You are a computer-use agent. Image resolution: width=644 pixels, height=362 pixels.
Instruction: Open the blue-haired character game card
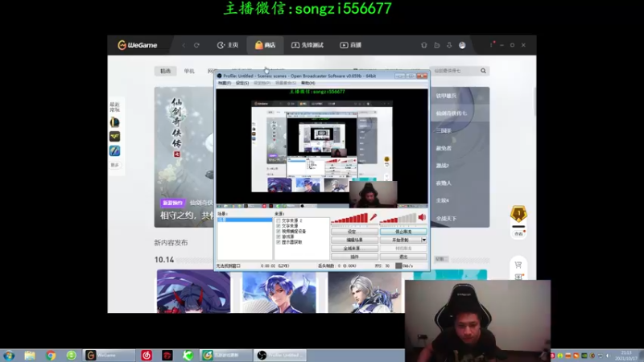pos(279,291)
